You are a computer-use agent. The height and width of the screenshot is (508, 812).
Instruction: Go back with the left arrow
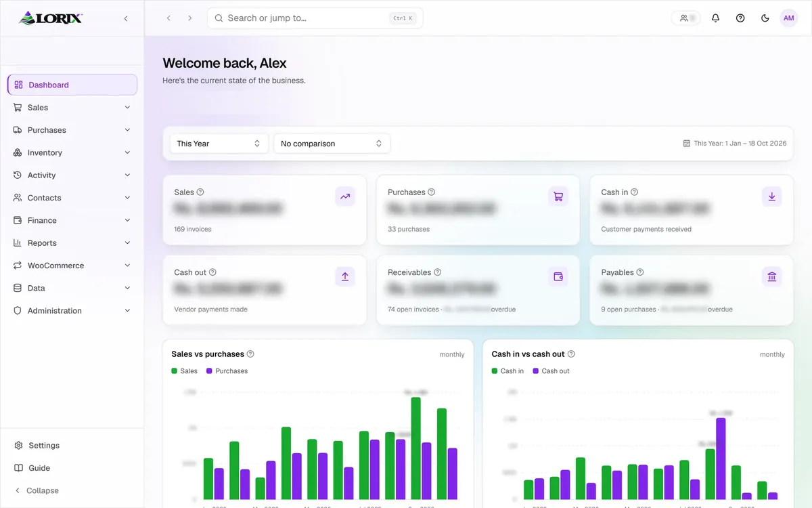[168, 18]
